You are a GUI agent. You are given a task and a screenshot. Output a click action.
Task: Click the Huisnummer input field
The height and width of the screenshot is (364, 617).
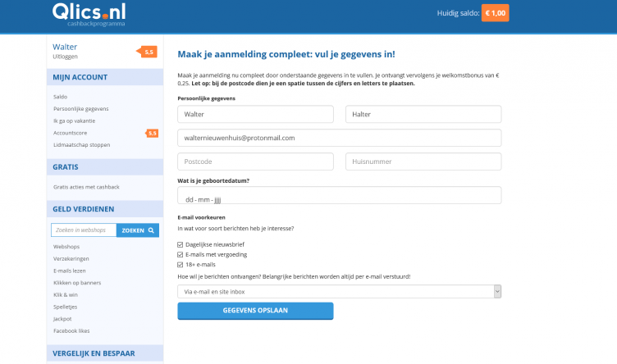[x=423, y=162]
